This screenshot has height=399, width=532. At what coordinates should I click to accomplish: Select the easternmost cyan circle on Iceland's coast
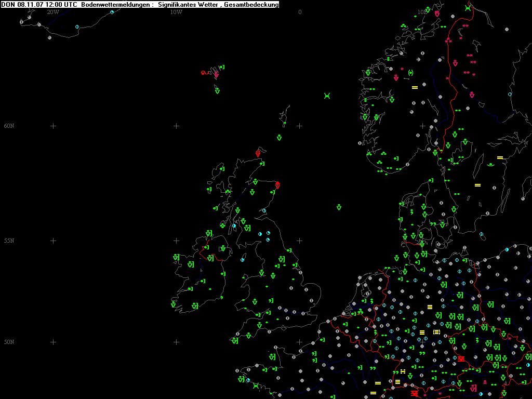[112, 12]
